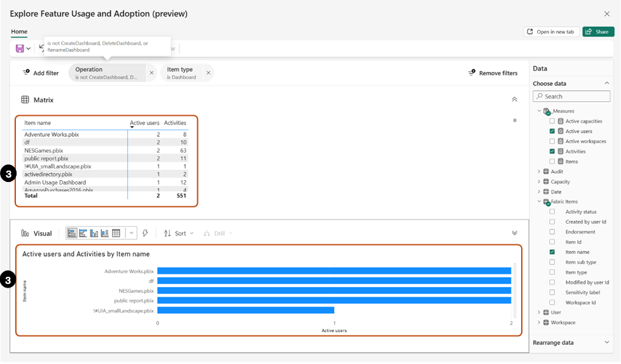621x364 pixels.
Task: Click the lightning bolt personalize icon
Action: [x=145, y=234]
